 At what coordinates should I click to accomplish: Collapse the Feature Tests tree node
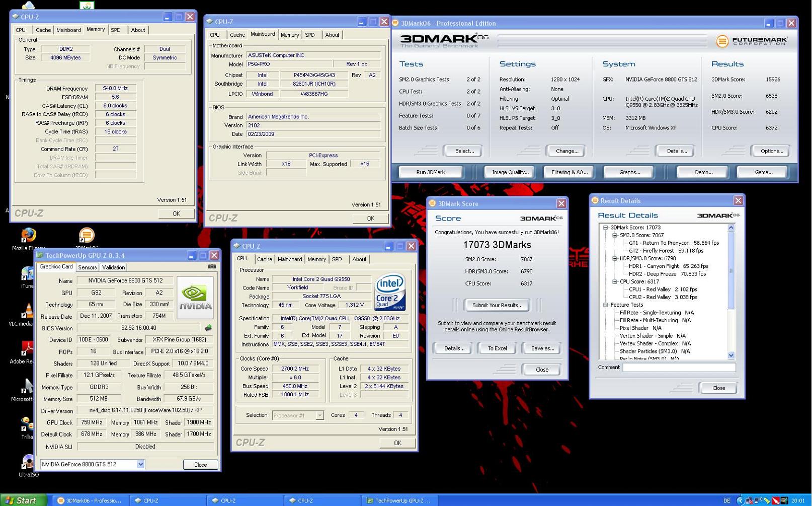(x=605, y=305)
